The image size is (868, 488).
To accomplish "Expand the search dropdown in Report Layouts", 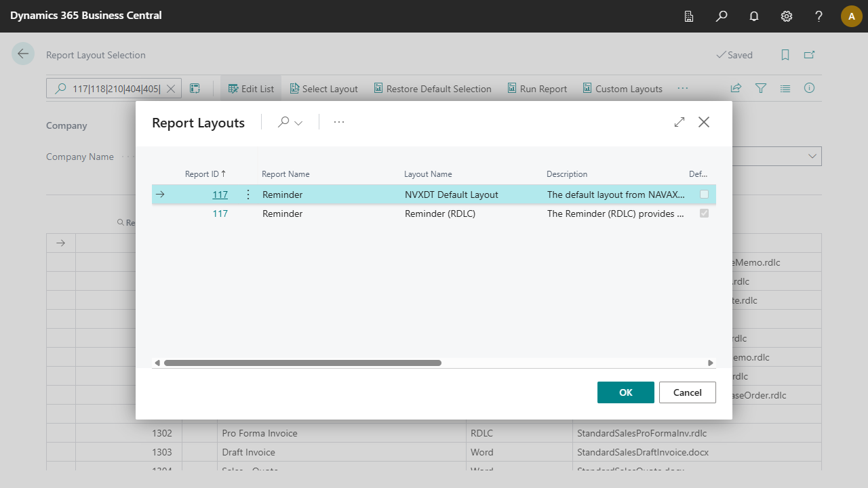I will coord(290,122).
